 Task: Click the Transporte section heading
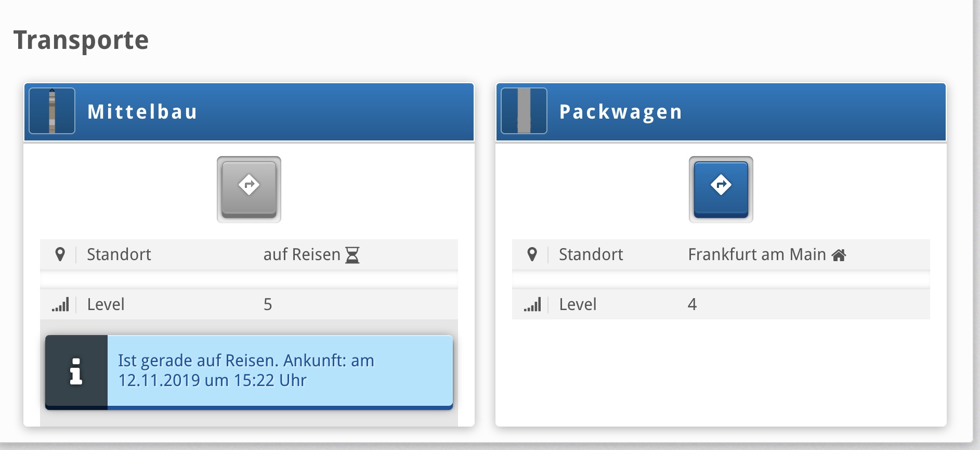pyautogui.click(x=81, y=40)
